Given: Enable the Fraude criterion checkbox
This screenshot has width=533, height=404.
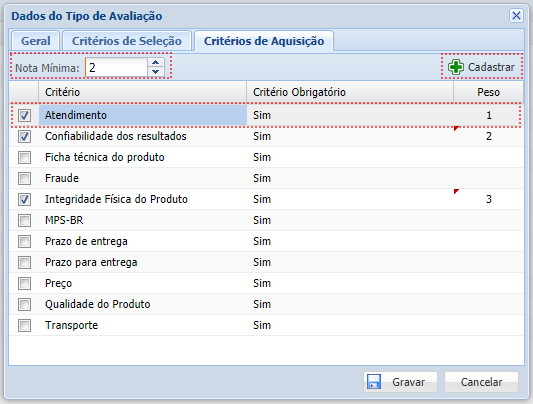Looking at the screenshot, I should click(24, 178).
